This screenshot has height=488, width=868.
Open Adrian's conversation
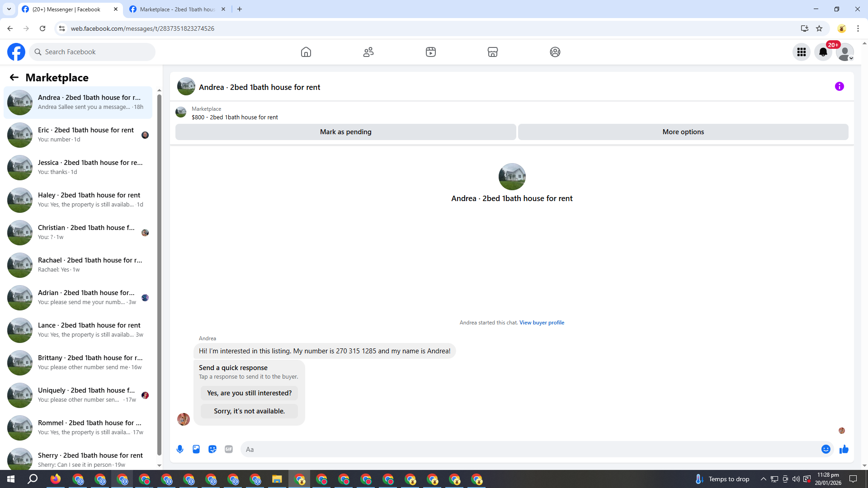[x=78, y=297]
